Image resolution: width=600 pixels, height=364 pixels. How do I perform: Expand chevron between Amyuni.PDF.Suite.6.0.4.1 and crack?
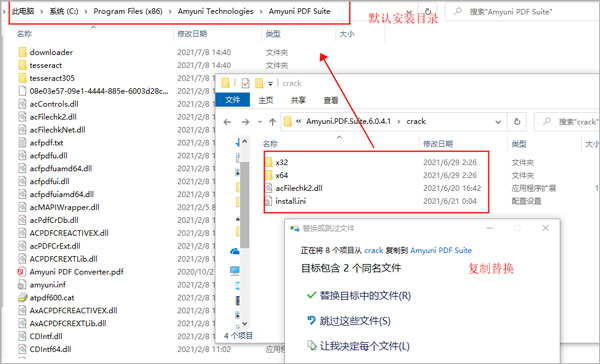399,122
